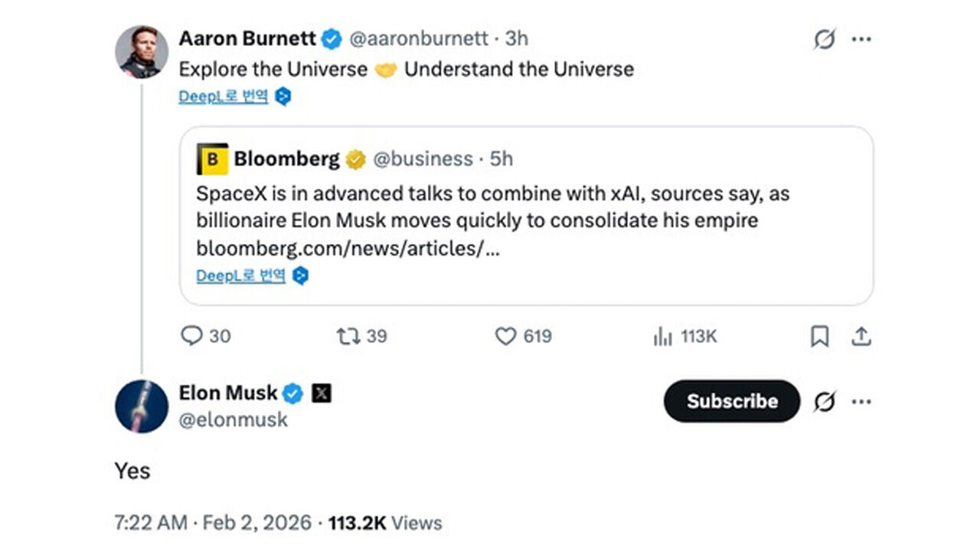Image resolution: width=980 pixels, height=551 pixels.
Task: Click the reply comment icon showing 30
Action: 191,336
